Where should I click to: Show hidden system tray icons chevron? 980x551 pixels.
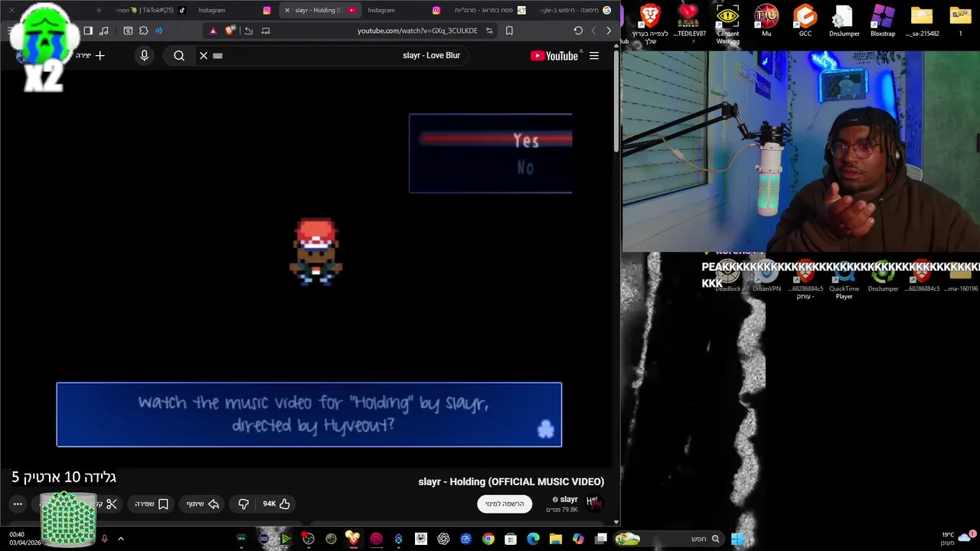point(120,539)
